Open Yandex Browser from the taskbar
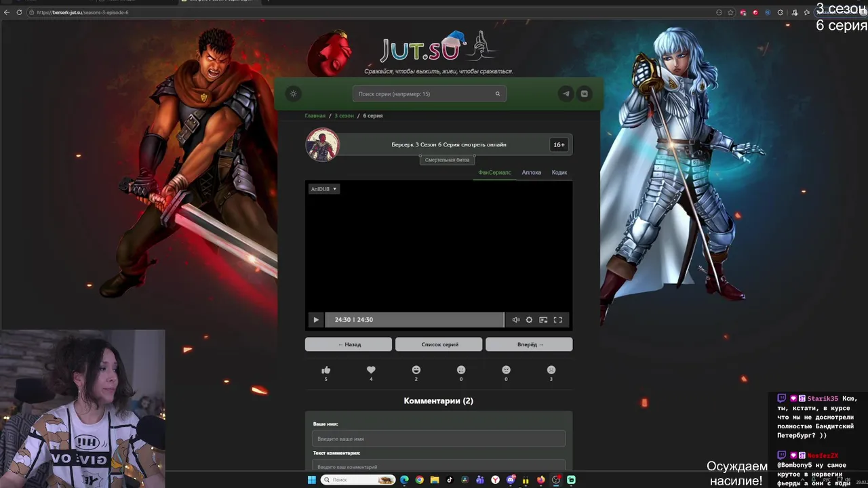This screenshot has width=868, height=488. click(x=495, y=480)
